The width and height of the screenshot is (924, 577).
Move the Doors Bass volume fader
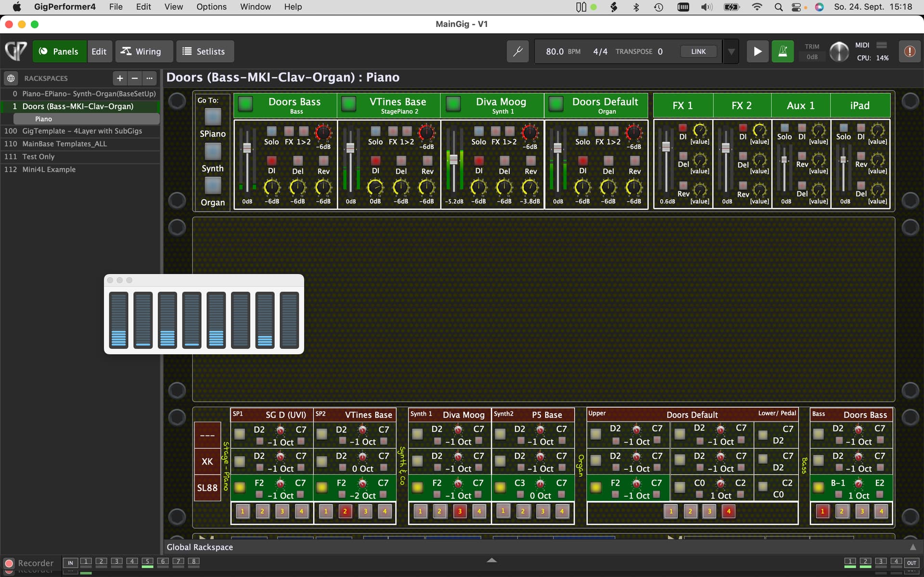[x=247, y=148]
